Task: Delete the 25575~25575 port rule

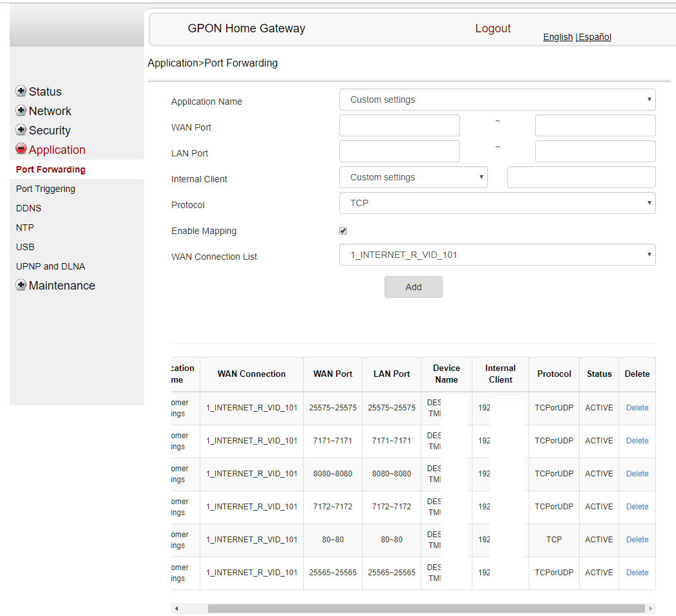Action: pyautogui.click(x=637, y=408)
